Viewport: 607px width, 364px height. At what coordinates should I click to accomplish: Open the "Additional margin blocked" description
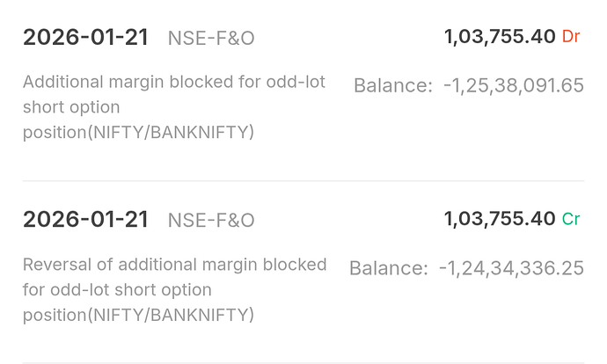click(x=174, y=82)
